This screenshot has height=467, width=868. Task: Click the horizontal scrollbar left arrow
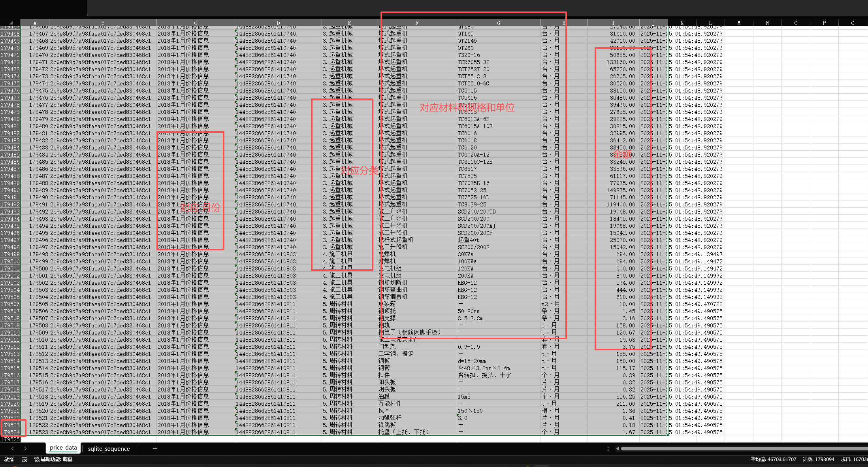[618, 449]
